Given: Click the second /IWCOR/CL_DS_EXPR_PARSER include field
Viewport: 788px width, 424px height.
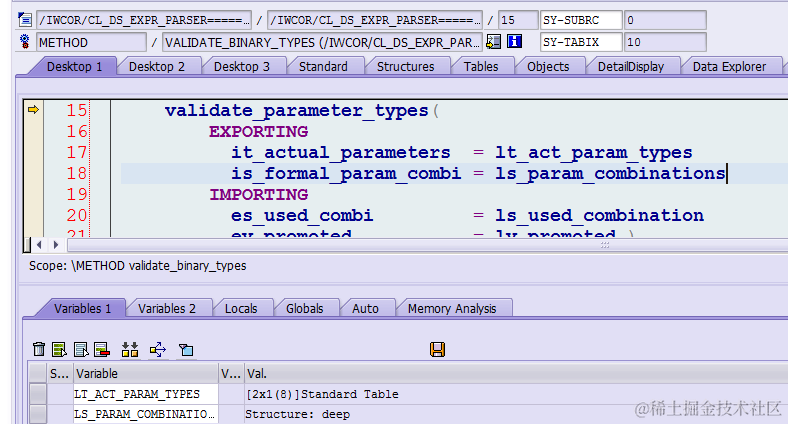Looking at the screenshot, I should 375,20.
